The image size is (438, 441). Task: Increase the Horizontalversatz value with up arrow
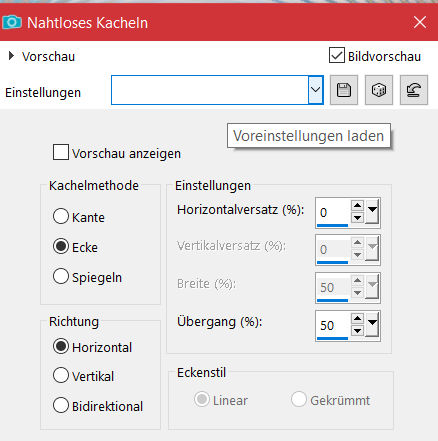coord(357,206)
